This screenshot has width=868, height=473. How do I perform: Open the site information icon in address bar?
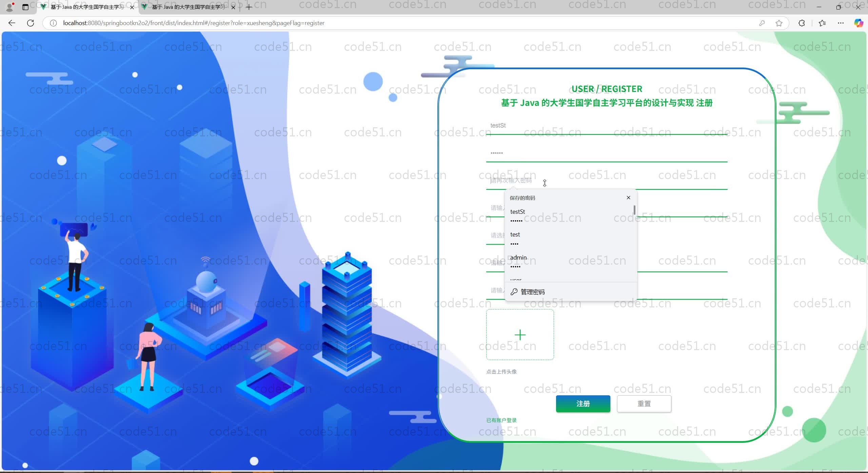53,23
